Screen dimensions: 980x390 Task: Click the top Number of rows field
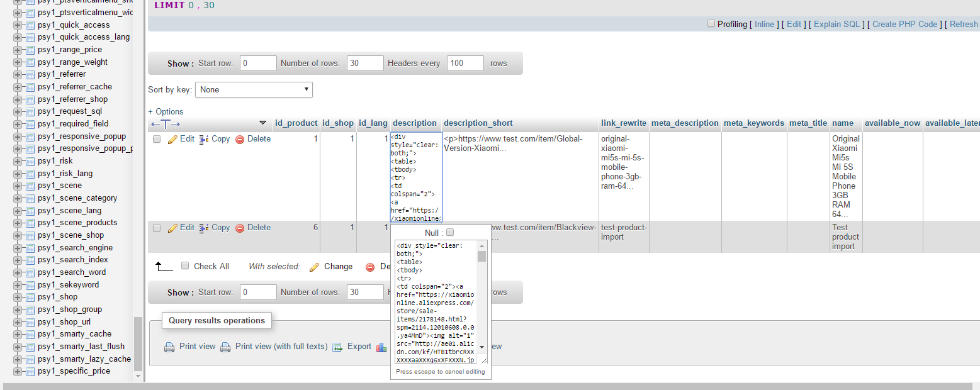coord(365,64)
